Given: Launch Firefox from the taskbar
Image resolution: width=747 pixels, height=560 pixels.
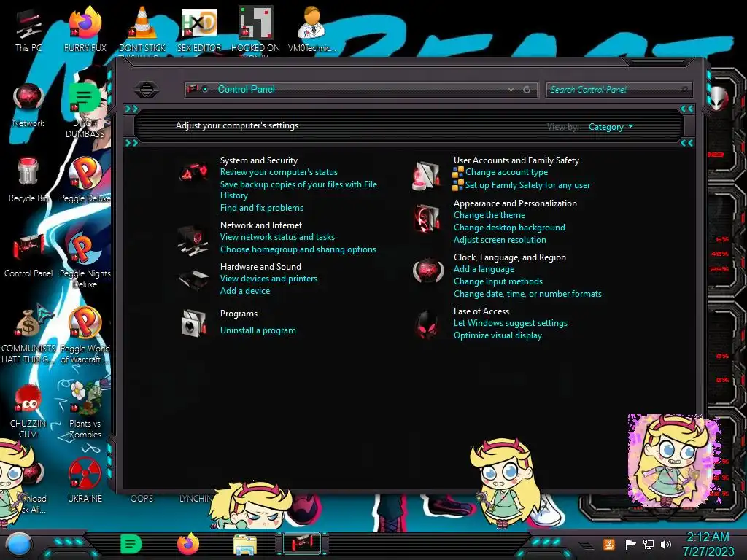Looking at the screenshot, I should click(x=188, y=544).
